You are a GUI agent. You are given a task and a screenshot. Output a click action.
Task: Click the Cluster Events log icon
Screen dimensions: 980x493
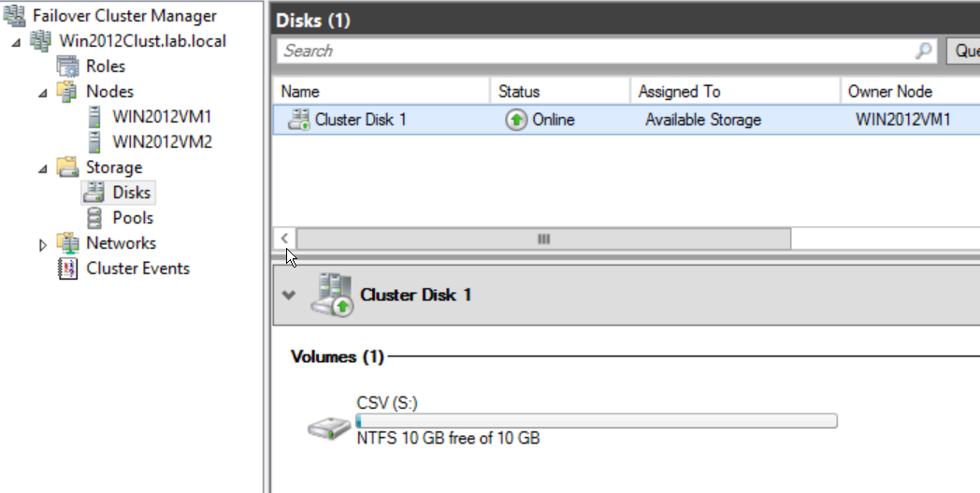(x=67, y=268)
